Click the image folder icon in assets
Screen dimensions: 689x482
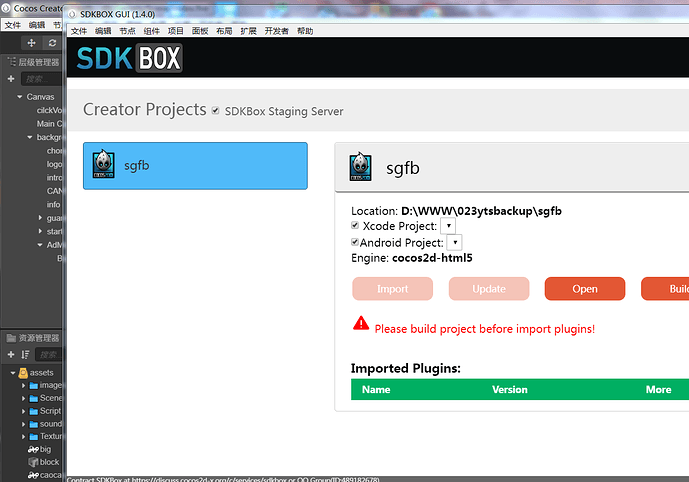click(x=33, y=386)
